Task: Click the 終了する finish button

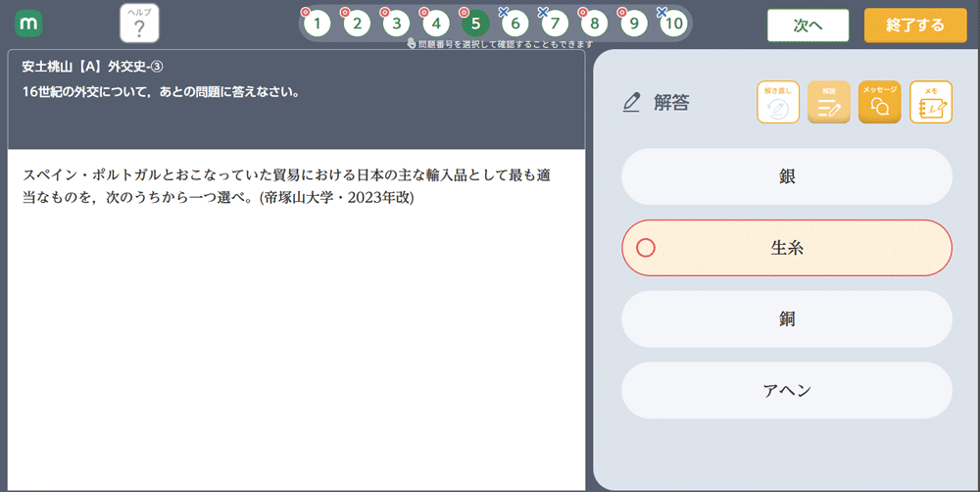Action: pos(915,25)
